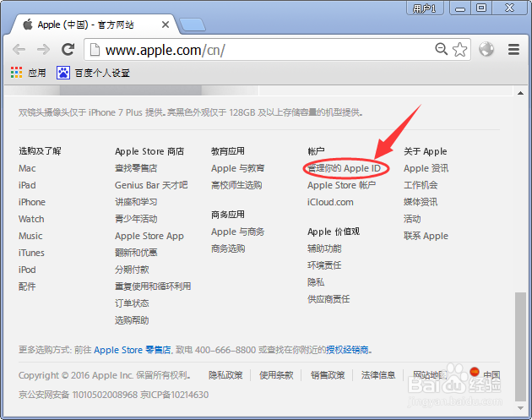Click the 重复使用和循环利用 link
Viewport: 532px width, 420px height.
coord(153,286)
